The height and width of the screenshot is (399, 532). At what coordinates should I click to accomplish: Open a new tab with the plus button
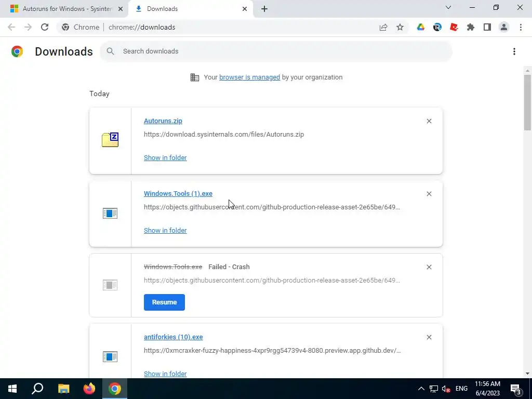point(264,9)
